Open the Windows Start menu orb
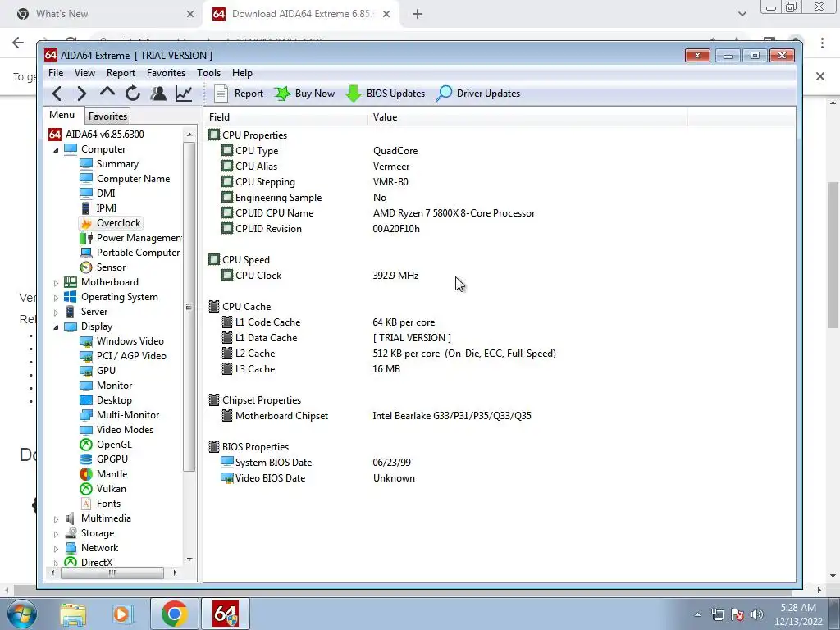 click(22, 614)
